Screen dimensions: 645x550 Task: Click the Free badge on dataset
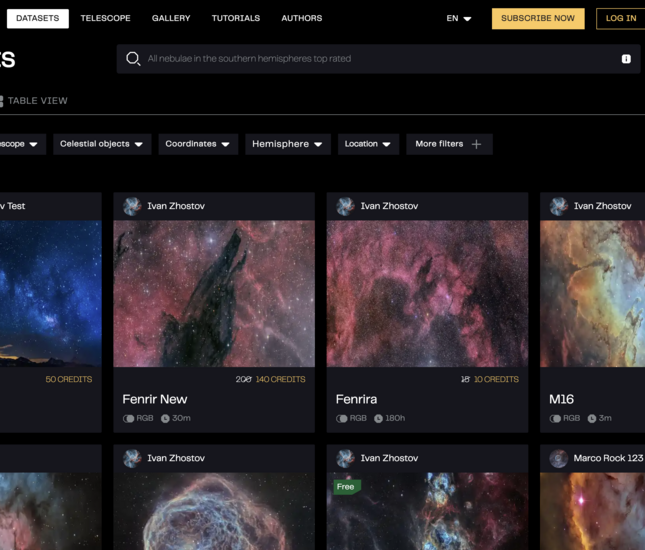tap(347, 487)
